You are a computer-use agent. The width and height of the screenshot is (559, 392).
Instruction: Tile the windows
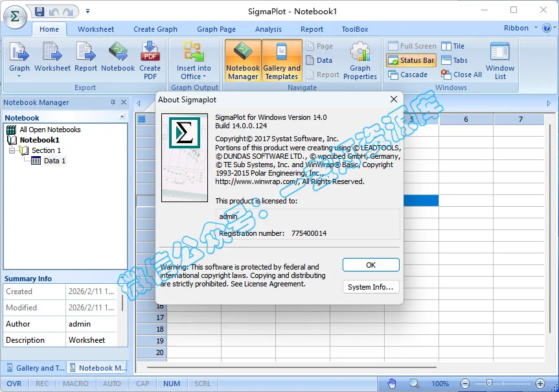coord(453,46)
